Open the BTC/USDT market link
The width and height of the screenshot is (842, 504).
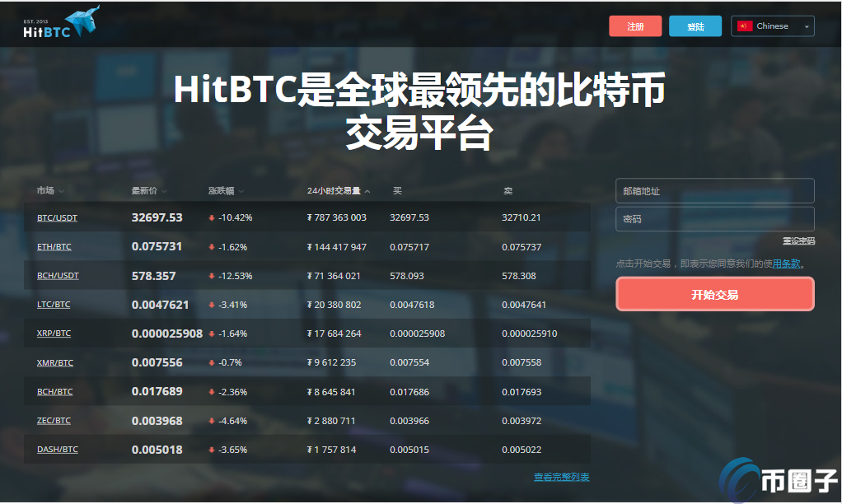coord(57,217)
